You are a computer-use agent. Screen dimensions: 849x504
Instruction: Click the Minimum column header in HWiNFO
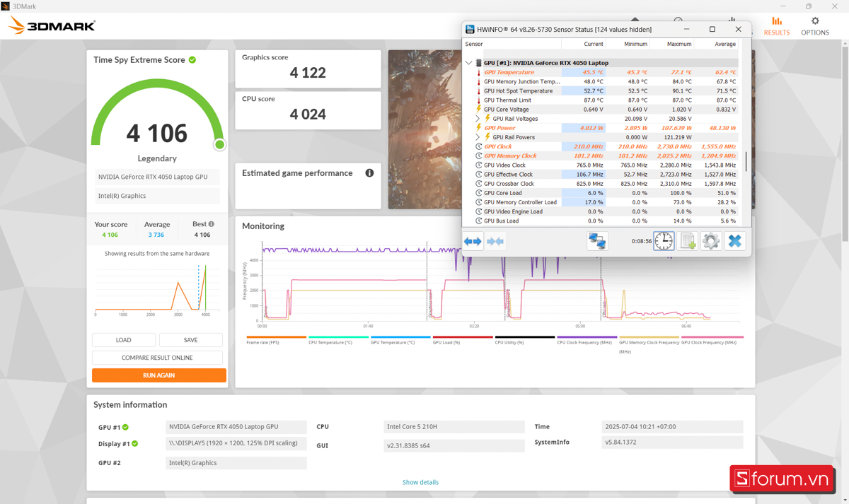coord(628,44)
